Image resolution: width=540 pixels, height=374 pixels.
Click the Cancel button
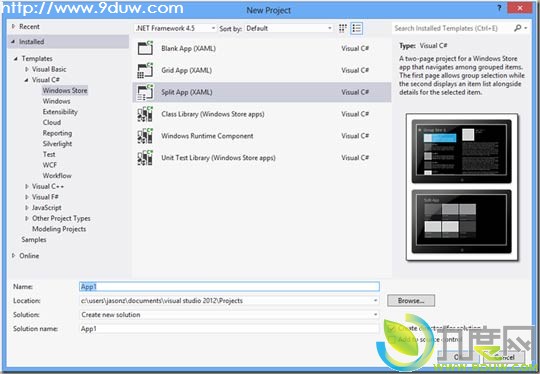[504, 357]
